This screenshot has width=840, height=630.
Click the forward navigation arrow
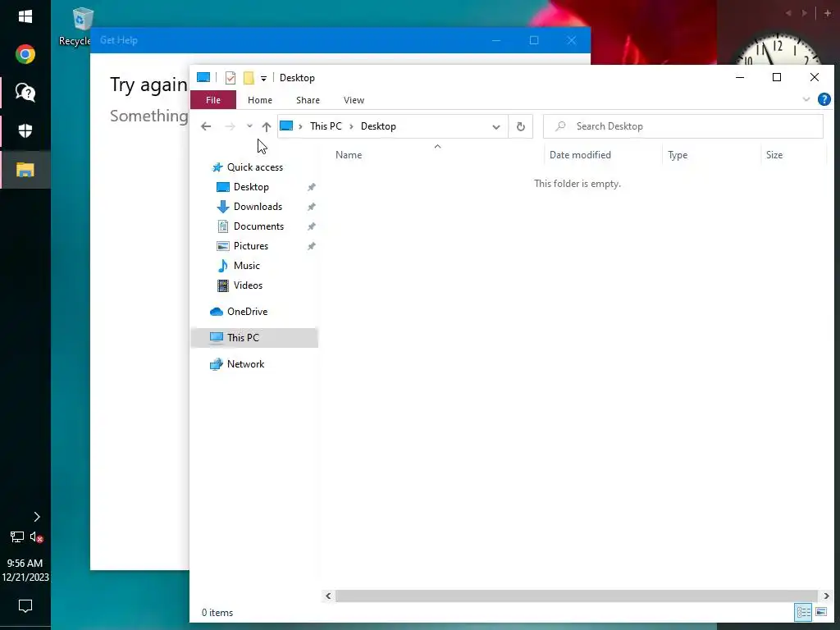tap(230, 126)
